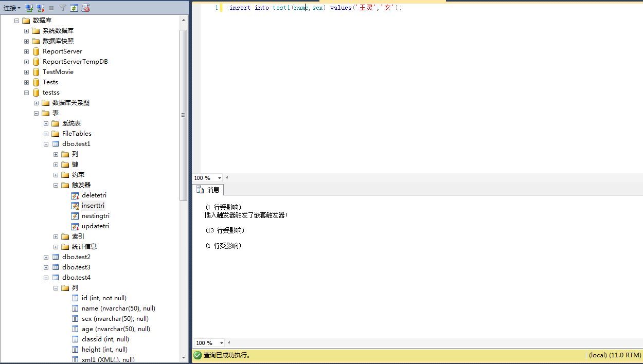Collapse the 触发器 folder under dbo.test1
This screenshot has width=643, height=364.
coord(56,185)
